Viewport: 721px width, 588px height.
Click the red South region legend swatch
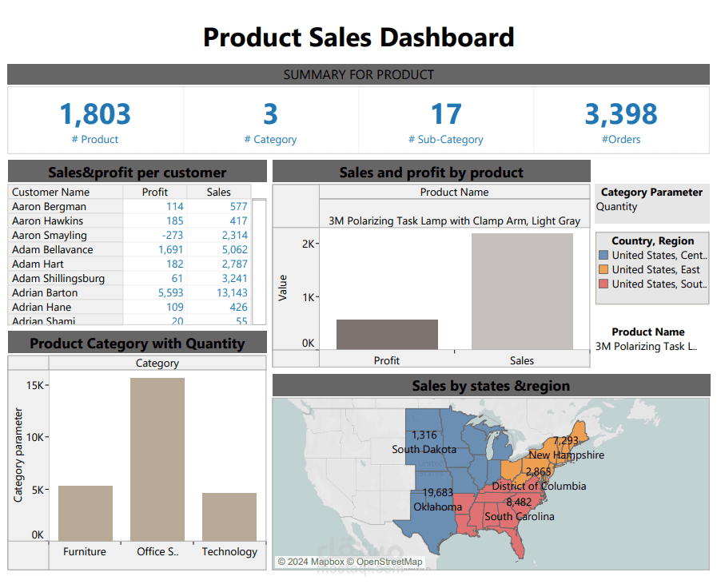pos(603,284)
